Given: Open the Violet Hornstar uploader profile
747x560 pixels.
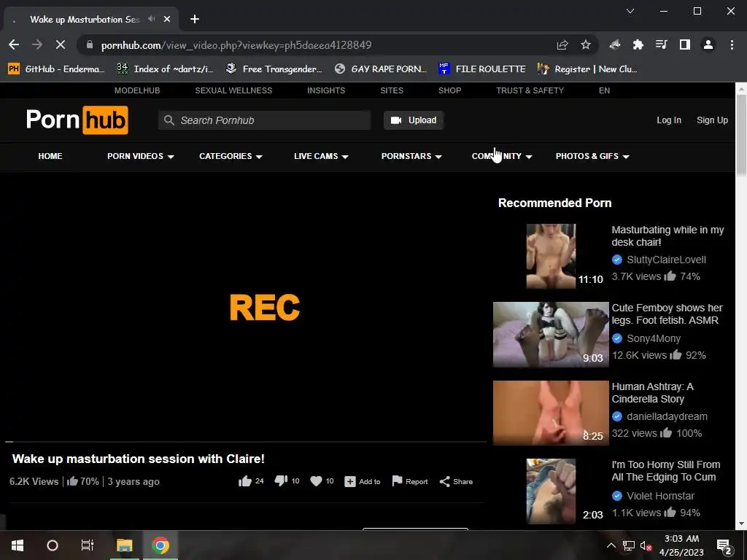Looking at the screenshot, I should [x=660, y=496].
